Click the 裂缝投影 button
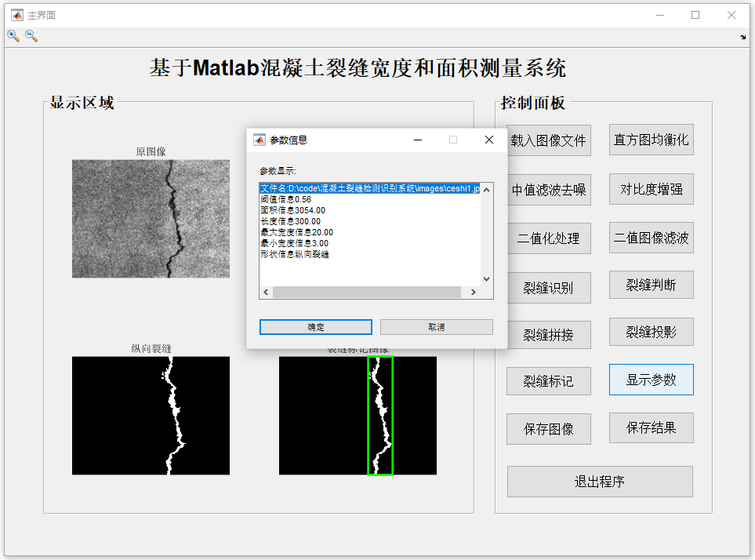This screenshot has width=755, height=560. (651, 332)
